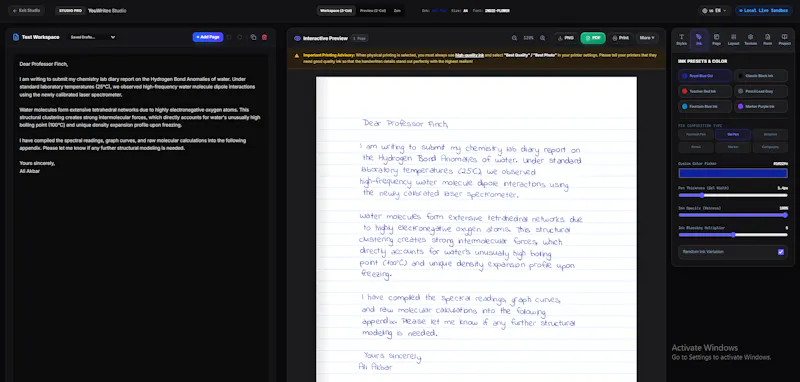
Task: Open the Styles tab
Action: coord(681,40)
